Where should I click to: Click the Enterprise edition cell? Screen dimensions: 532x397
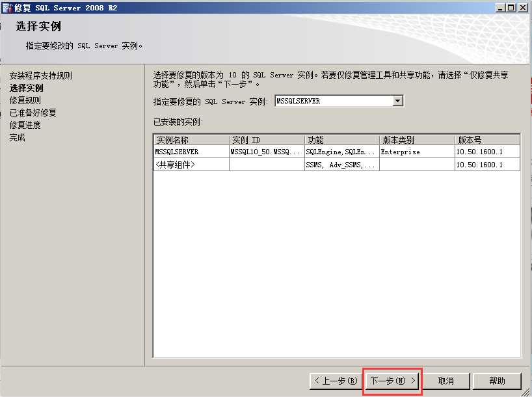click(417, 152)
